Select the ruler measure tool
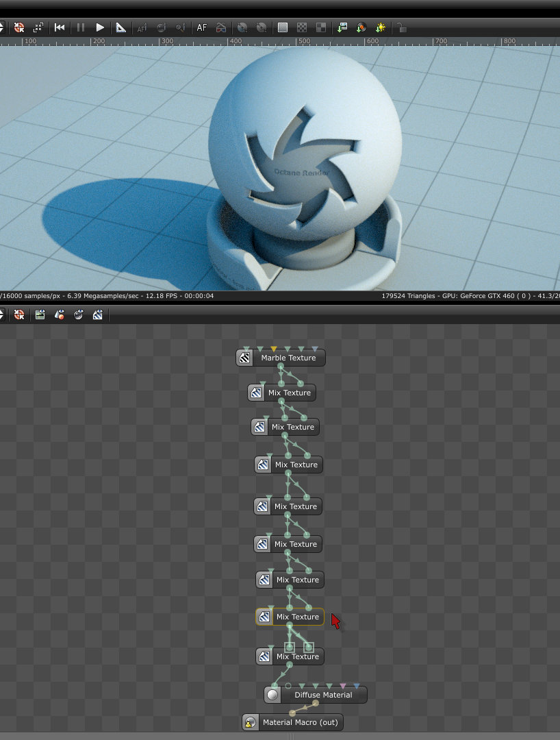The image size is (560, 740). click(120, 27)
